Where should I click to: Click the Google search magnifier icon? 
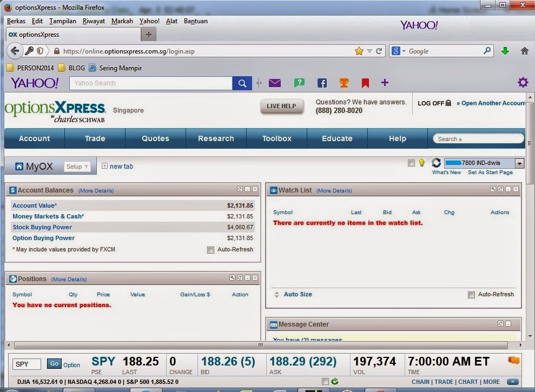coord(487,51)
